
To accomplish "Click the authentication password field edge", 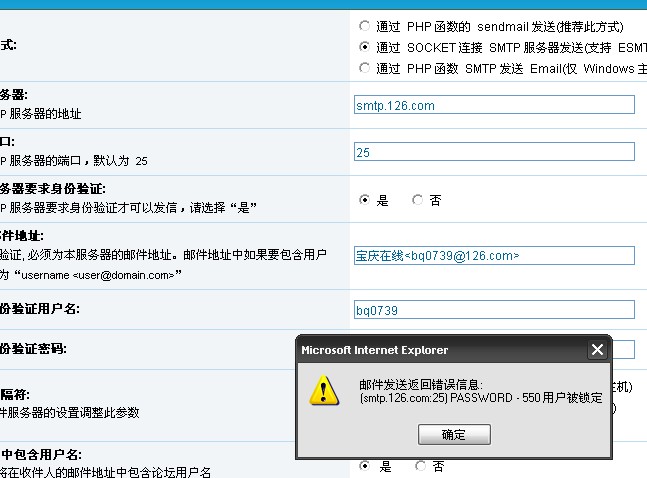I will (x=623, y=350).
